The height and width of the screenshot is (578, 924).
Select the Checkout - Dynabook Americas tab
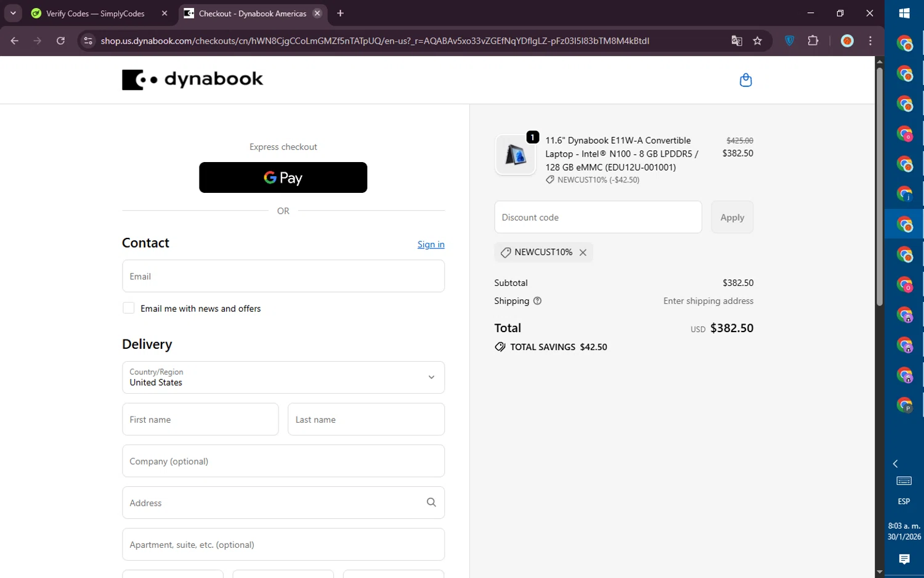253,14
